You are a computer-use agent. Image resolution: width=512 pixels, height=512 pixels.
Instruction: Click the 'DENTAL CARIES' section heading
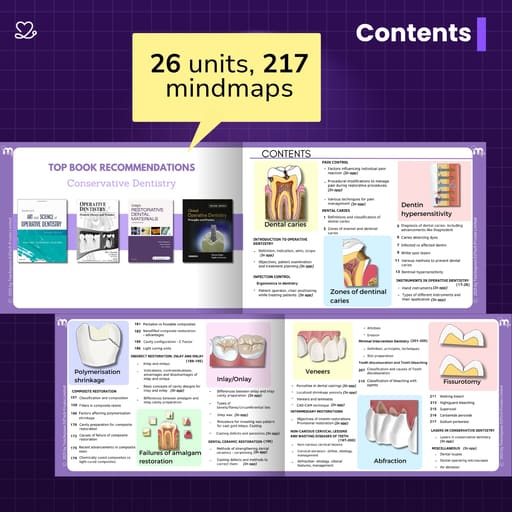click(336, 211)
